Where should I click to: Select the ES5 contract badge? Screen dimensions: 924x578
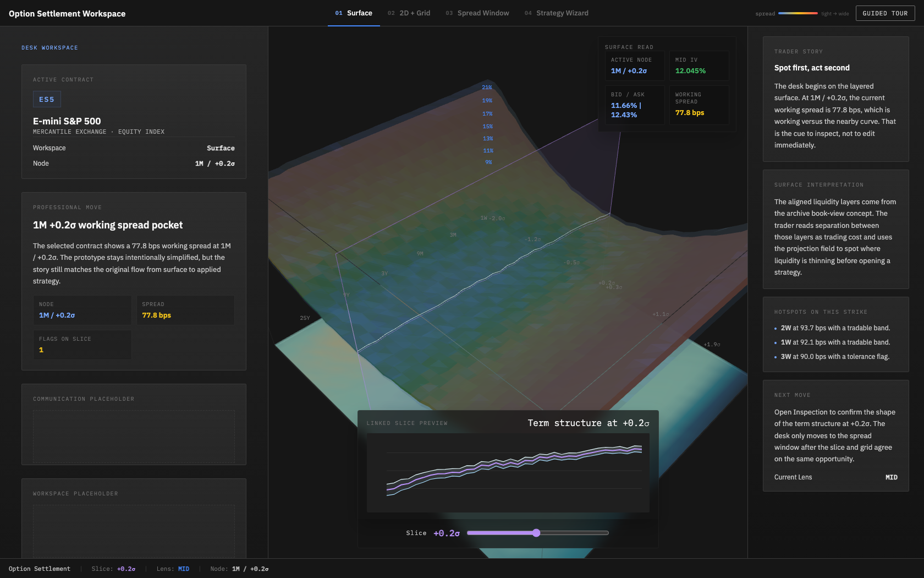click(x=47, y=100)
